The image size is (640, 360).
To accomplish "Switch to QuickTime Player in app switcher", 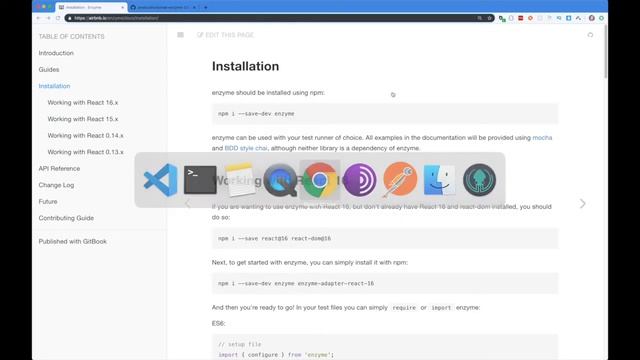I will point(280,180).
